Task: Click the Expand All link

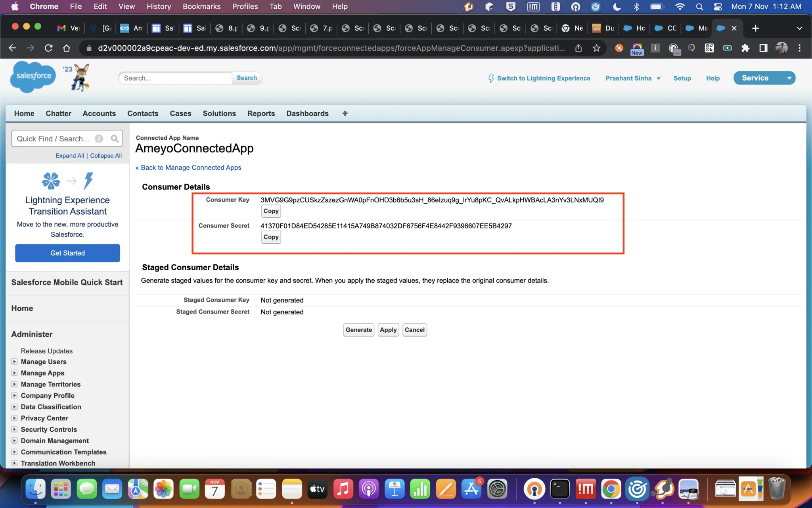Action: (x=69, y=156)
